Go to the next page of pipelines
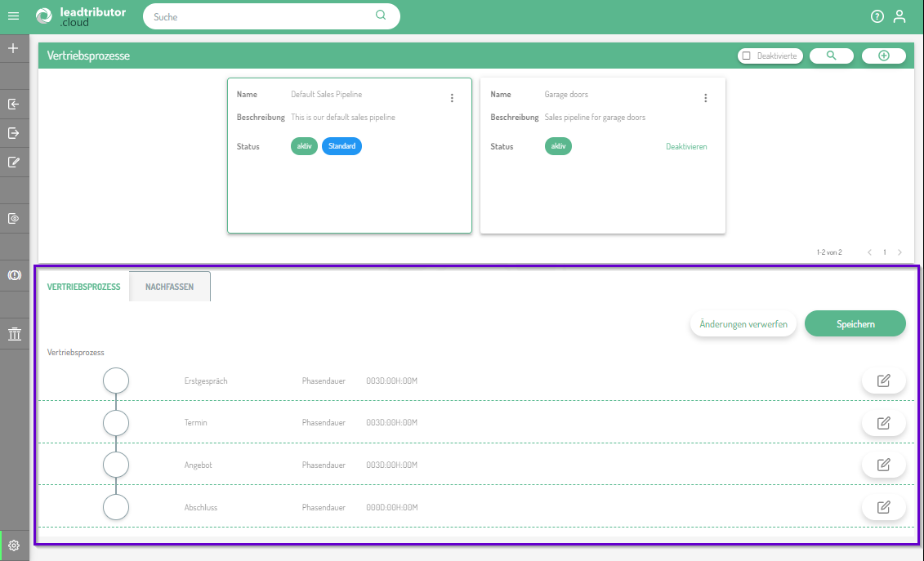Screen dimensions: 924x561 tap(899, 252)
